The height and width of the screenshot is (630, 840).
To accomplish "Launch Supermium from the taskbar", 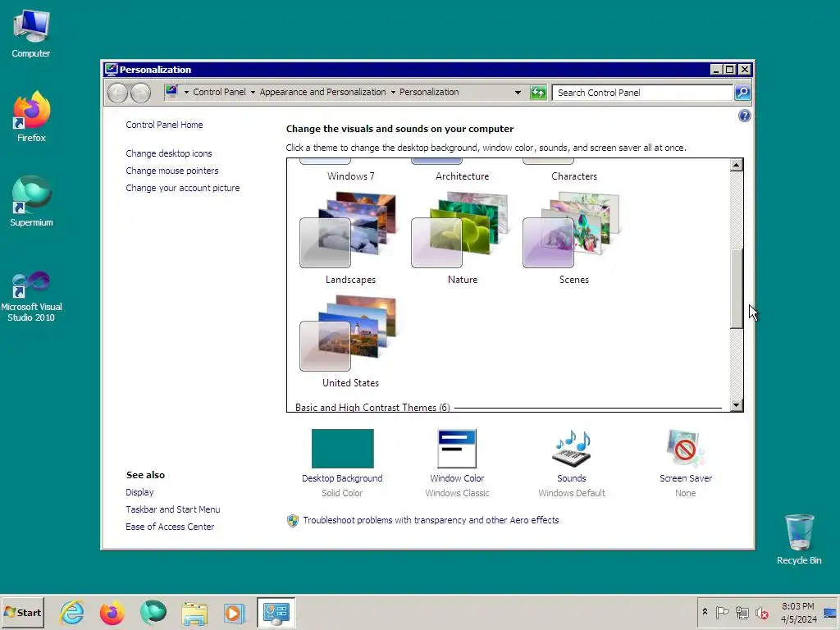I will [x=153, y=612].
